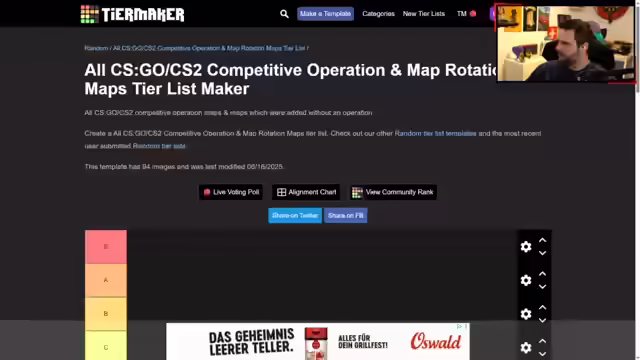Click the ad info icon on the banner
Image resolution: width=640 pixels, height=360 pixels.
[459, 327]
